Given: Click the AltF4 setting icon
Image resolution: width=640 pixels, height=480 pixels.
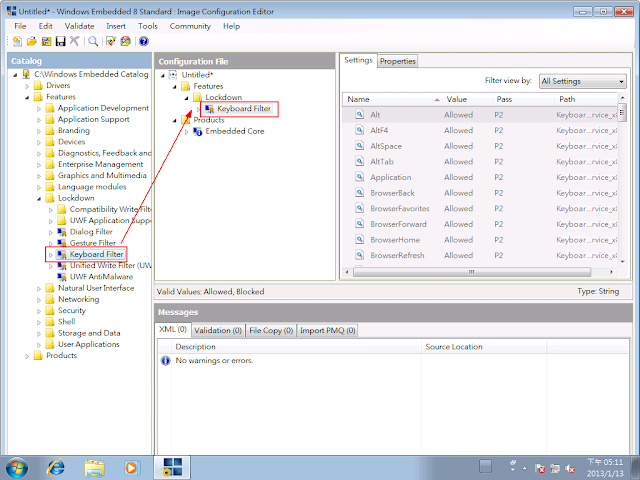Looking at the screenshot, I should coord(360,130).
